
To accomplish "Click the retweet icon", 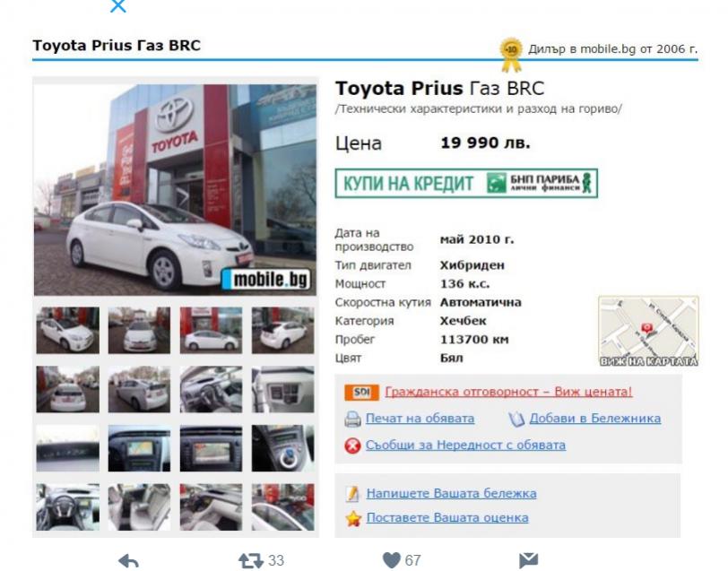I will (251, 561).
